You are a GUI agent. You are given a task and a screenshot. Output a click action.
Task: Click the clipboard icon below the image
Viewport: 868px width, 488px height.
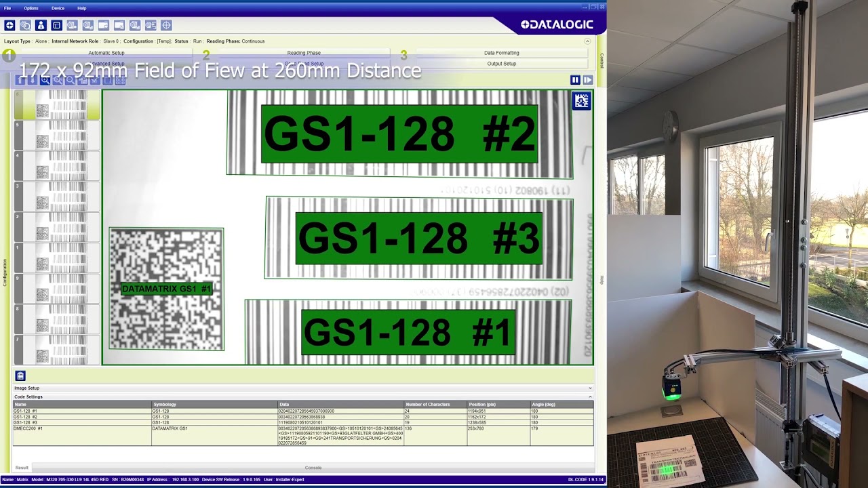[20, 376]
